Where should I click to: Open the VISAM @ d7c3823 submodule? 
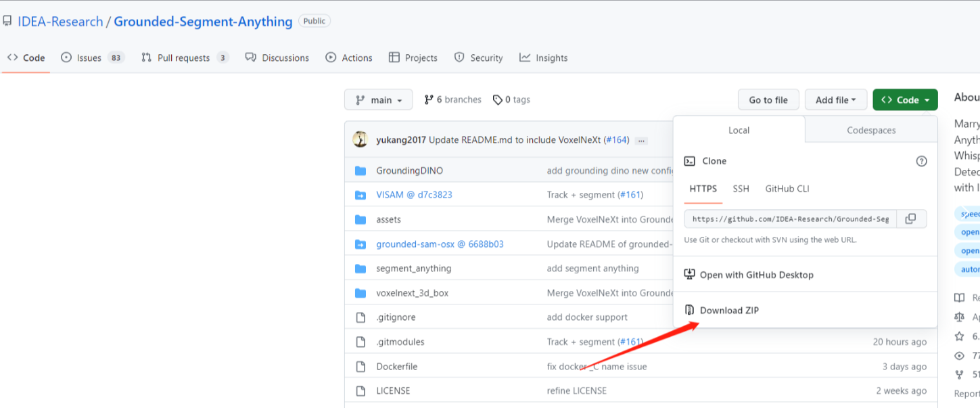[x=414, y=195]
